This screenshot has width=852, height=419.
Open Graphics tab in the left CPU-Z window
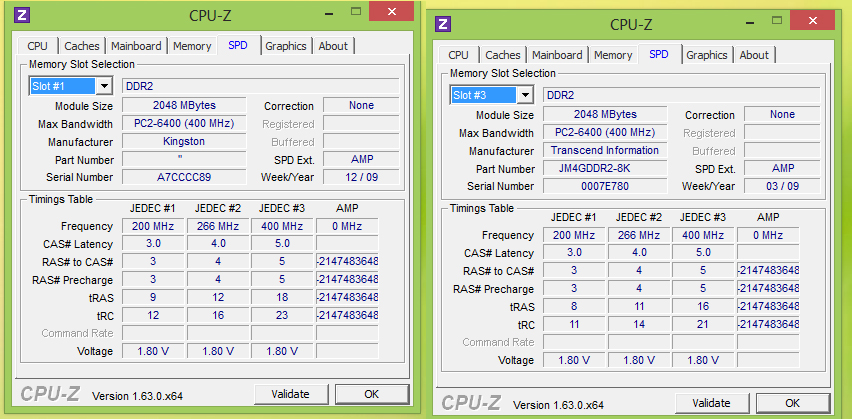(x=286, y=46)
